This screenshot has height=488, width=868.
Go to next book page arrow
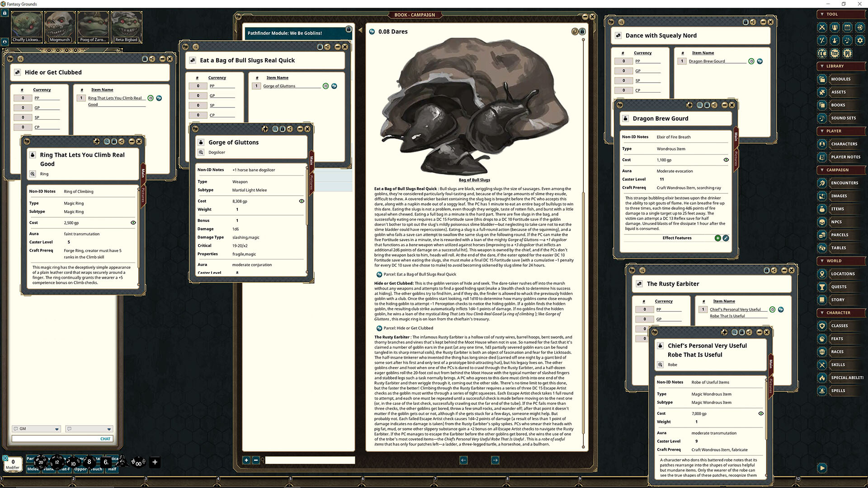point(495,460)
